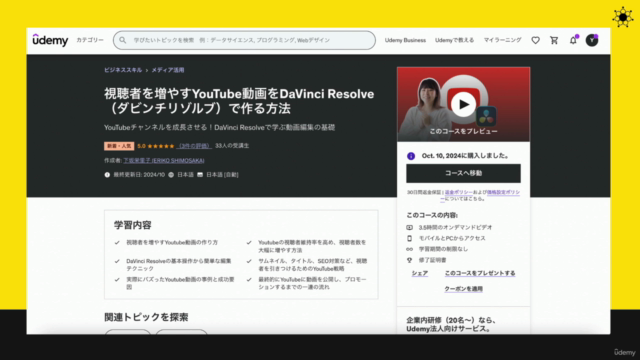The width and height of the screenshot is (640, 360).
Task: Click the シェア button
Action: coord(420,273)
